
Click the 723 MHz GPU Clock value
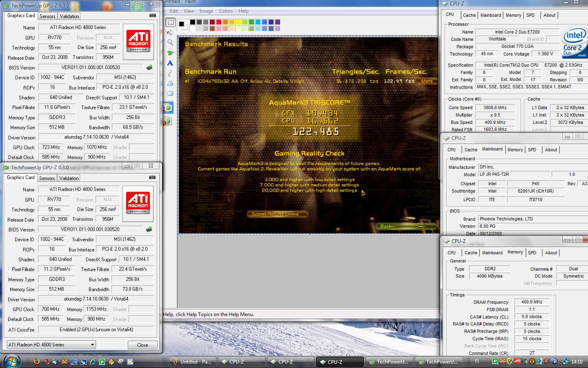pos(51,147)
